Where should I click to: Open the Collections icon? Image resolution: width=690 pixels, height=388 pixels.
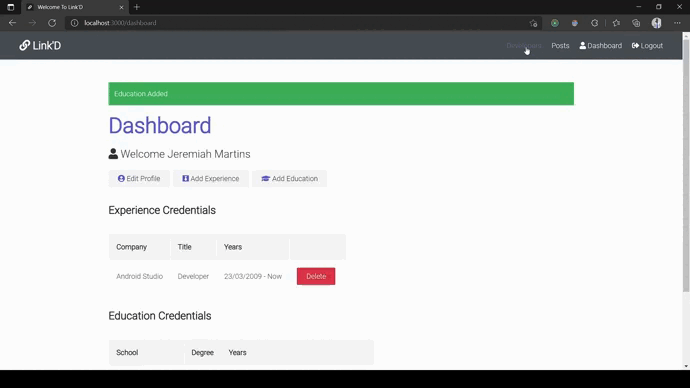click(x=636, y=23)
